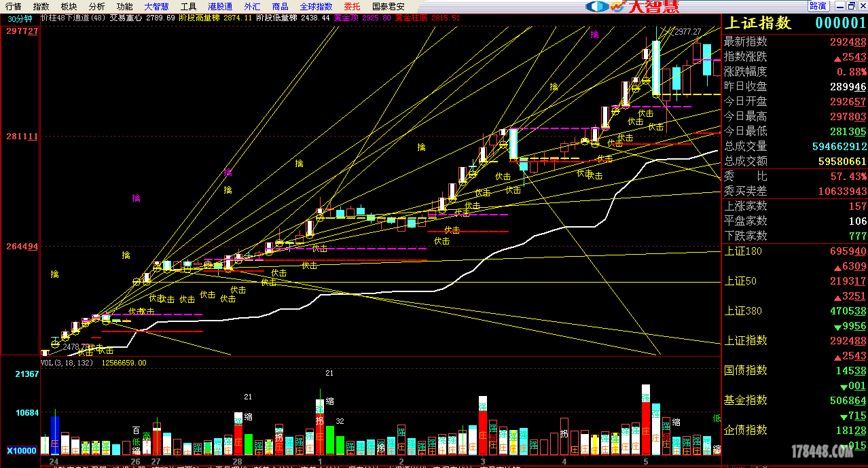This screenshot has width=868, height=468.
Task: Click date marker 28 on time axis
Action: tap(238, 461)
